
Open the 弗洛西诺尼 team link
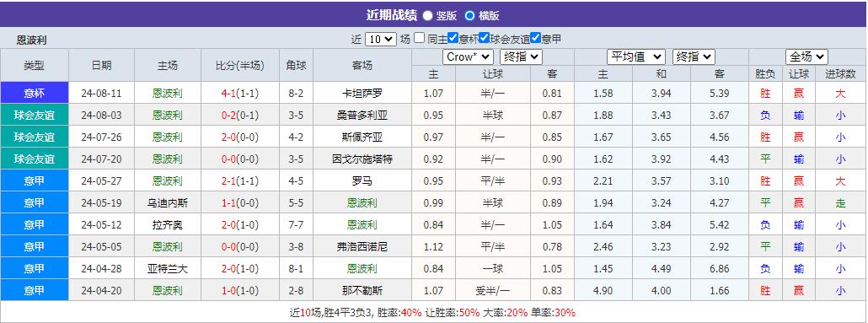pos(362,246)
